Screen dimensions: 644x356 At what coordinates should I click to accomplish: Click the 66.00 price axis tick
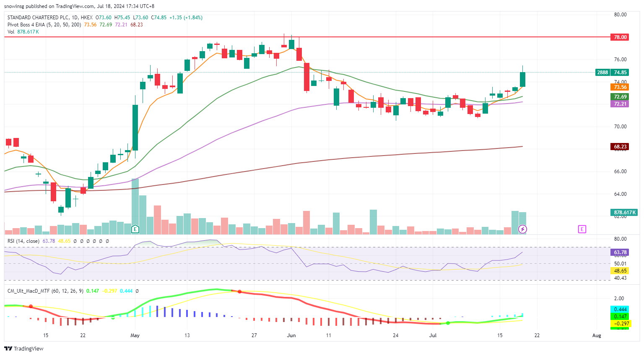point(621,172)
